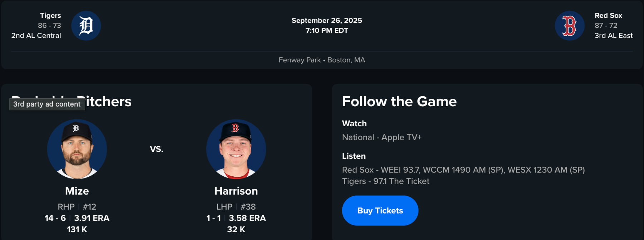This screenshot has height=240, width=644.
Task: Click the Fenway Park venue text
Action: click(300, 60)
